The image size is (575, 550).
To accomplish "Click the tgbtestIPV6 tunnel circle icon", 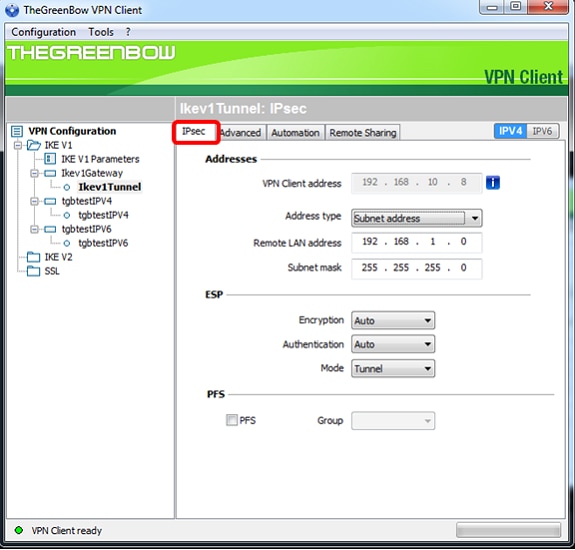I will 67,243.
